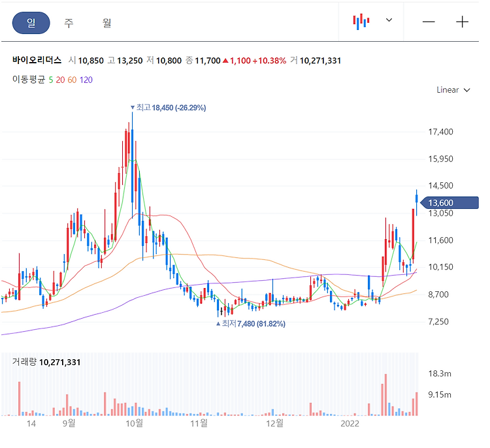This screenshot has width=490, height=448.
Task: Click the 11,600 price axis label
Action: (440, 240)
